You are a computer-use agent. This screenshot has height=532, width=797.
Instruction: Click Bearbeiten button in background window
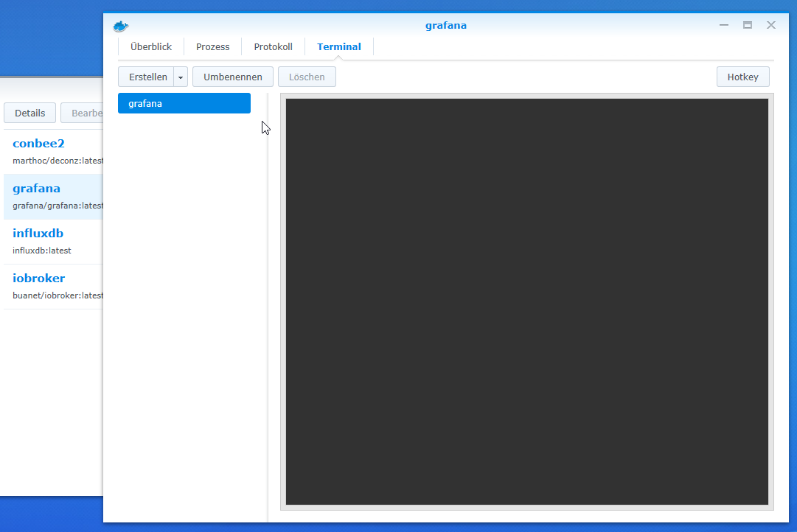click(x=83, y=113)
